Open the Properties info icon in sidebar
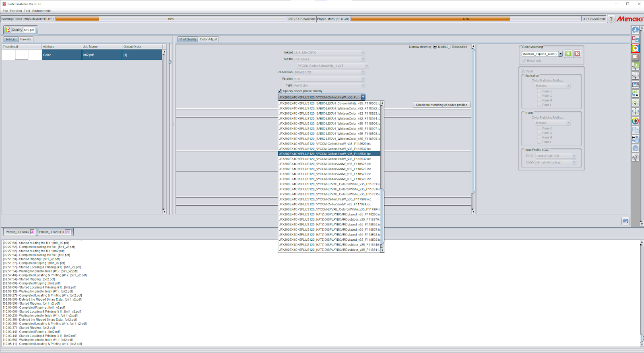The image size is (644, 353). (x=635, y=30)
